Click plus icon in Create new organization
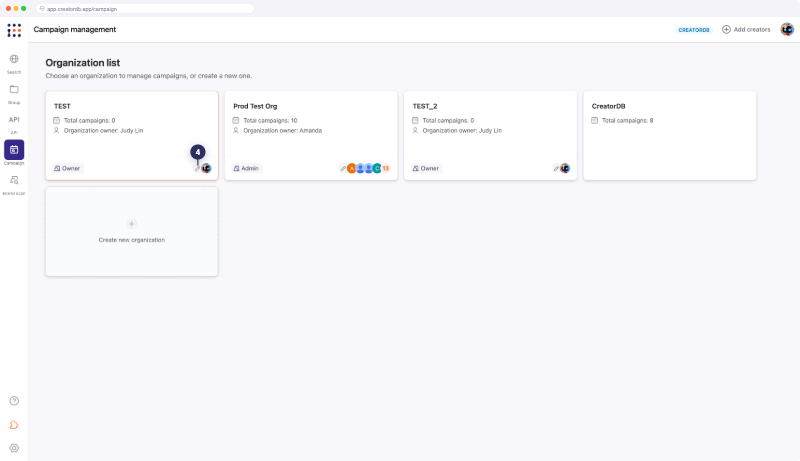The width and height of the screenshot is (800, 461). [132, 224]
